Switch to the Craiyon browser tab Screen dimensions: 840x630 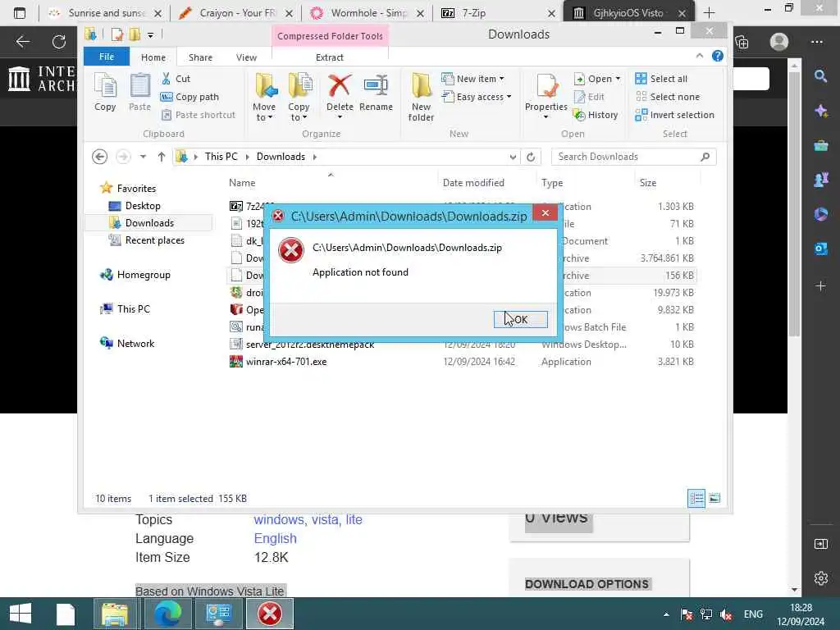point(235,13)
